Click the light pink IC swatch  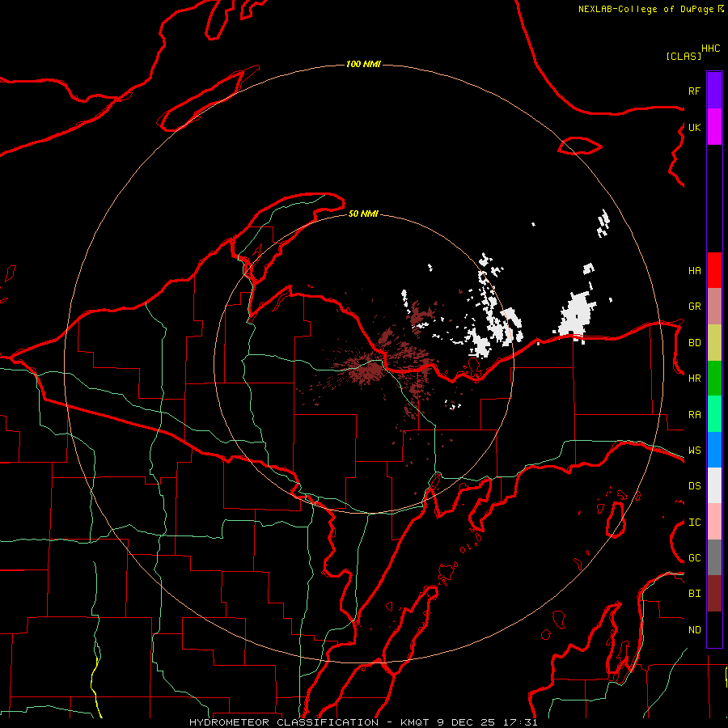pos(714,522)
